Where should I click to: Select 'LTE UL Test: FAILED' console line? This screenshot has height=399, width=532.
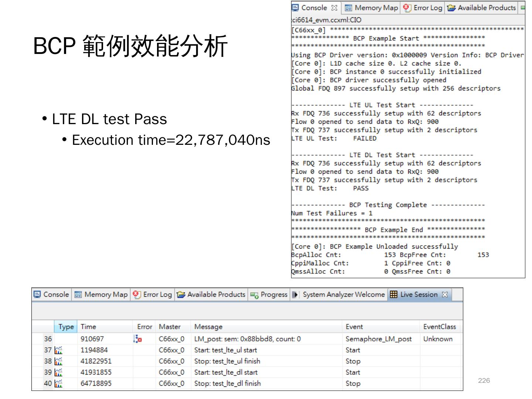pyautogui.click(x=334, y=138)
